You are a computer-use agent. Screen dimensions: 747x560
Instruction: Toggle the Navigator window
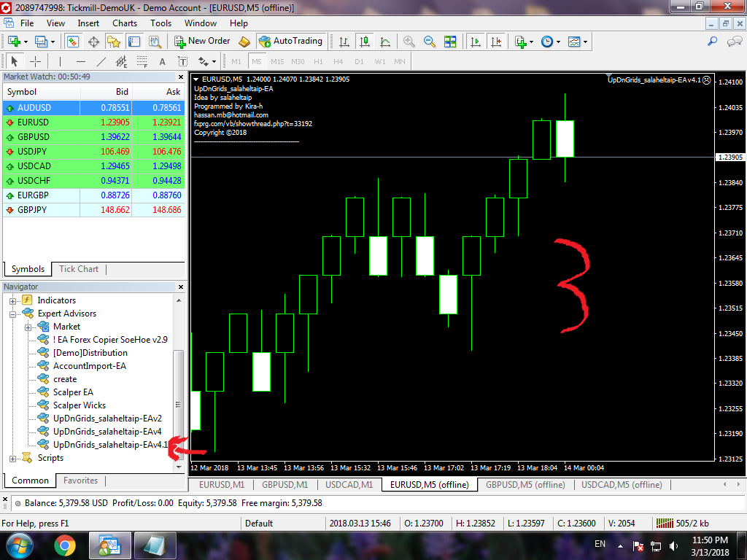(113, 42)
